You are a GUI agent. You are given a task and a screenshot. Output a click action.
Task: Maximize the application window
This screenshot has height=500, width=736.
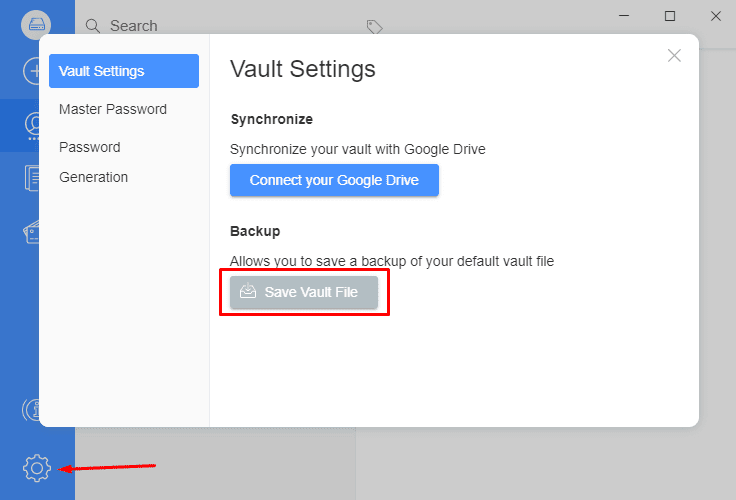click(x=670, y=16)
